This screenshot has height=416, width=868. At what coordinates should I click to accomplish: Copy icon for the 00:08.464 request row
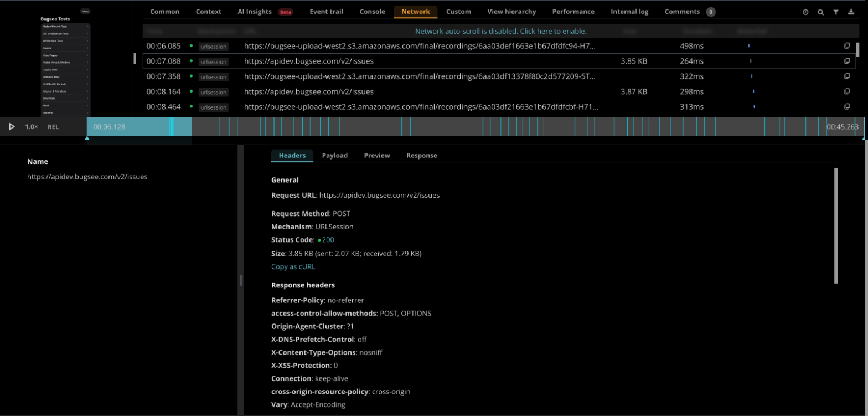tap(846, 106)
